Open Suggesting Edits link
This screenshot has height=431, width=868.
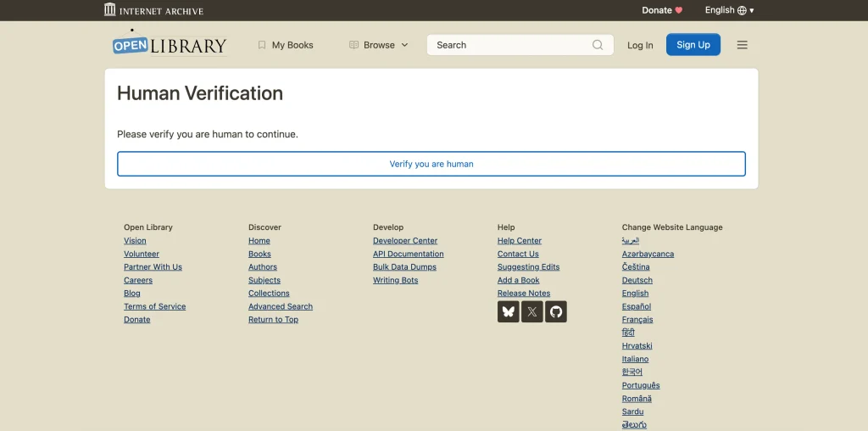coord(528,267)
